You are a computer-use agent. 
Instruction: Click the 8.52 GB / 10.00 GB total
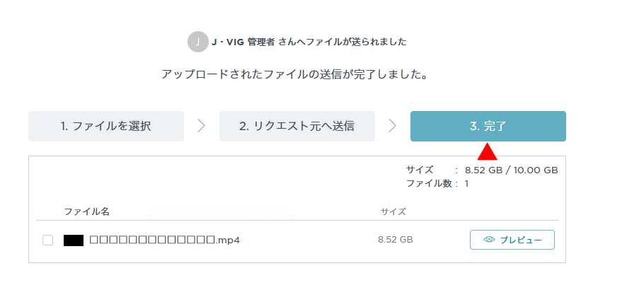512,170
